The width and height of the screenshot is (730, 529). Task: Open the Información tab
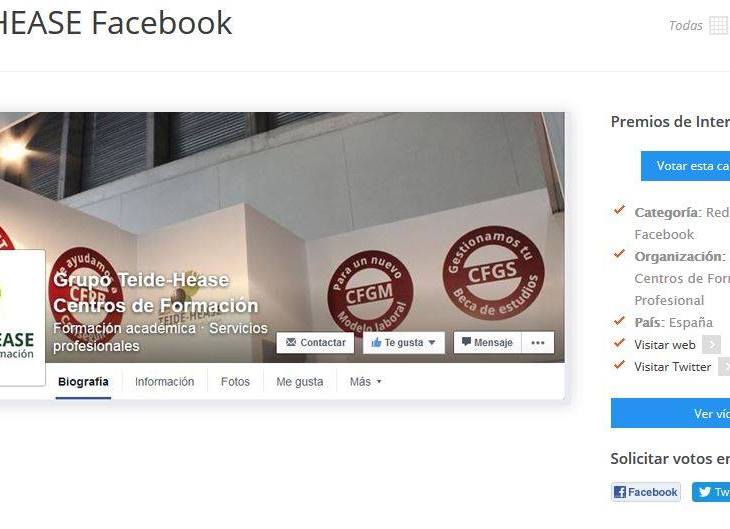coord(164,382)
